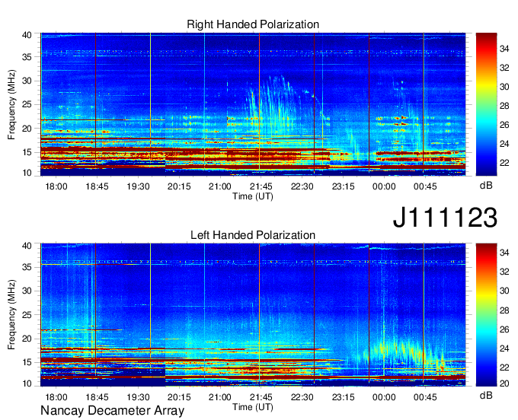Click the dB unit label under the Right Handed colorbar
The height and width of the screenshot is (420, 518).
[486, 185]
